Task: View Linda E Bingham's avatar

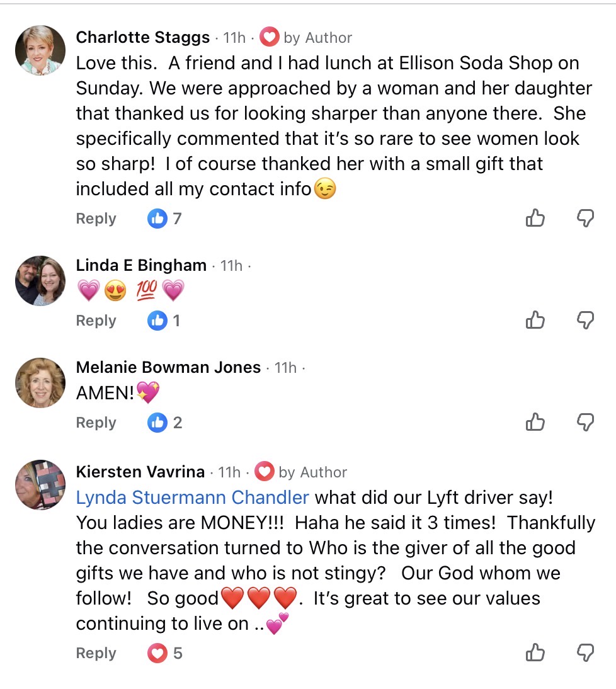Action: pyautogui.click(x=40, y=281)
